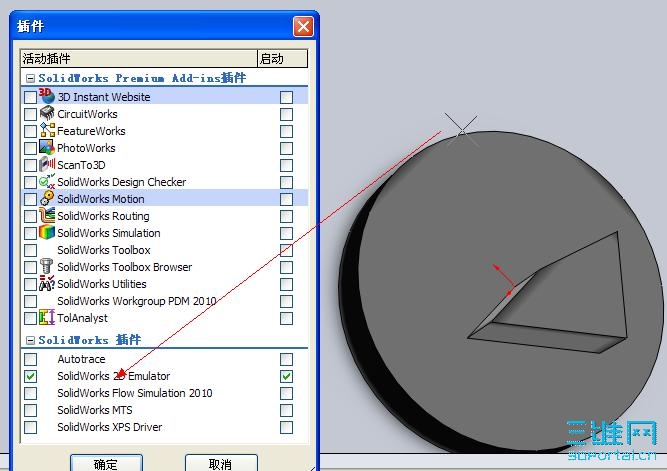Click the SolidWorks Routing icon

(x=47, y=216)
